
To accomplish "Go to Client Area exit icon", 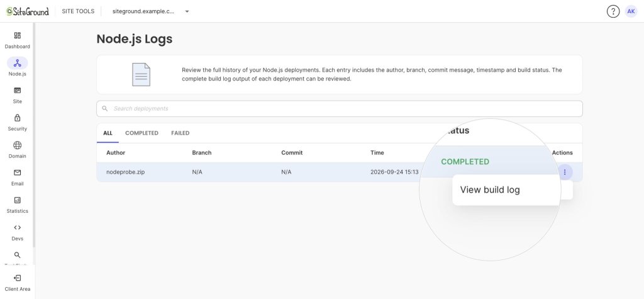I will point(17,278).
